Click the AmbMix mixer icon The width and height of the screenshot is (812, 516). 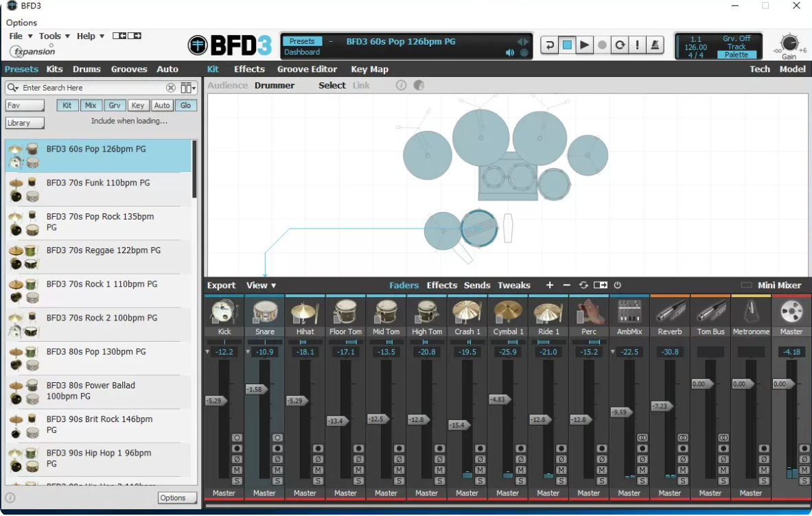[629, 312]
